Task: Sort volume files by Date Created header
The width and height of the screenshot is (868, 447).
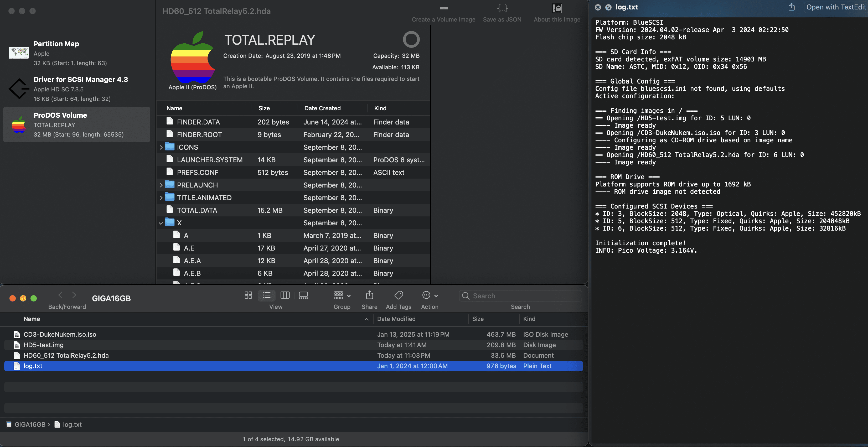Action: [322, 108]
